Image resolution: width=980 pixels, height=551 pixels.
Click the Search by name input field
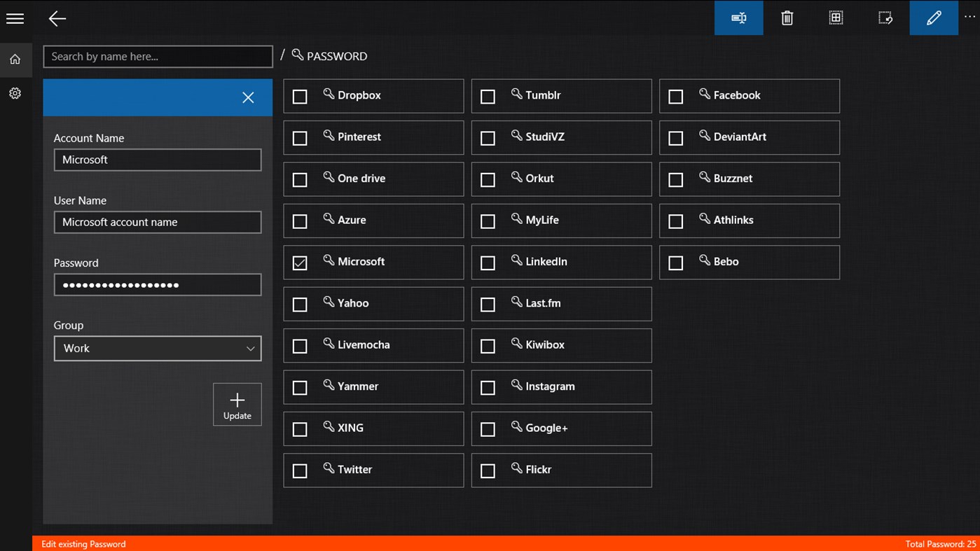coord(158,56)
